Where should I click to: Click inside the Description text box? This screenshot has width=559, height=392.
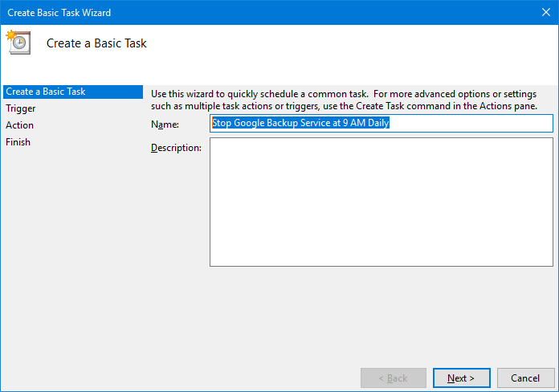382,202
